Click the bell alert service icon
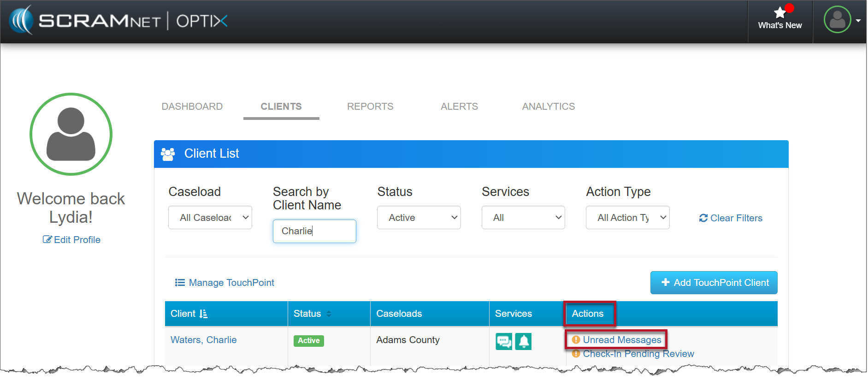 tap(523, 341)
